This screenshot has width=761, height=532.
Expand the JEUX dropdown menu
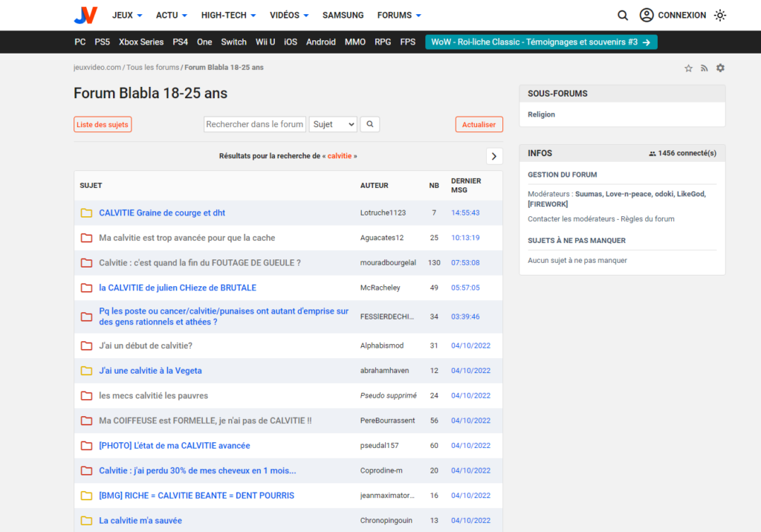click(x=128, y=15)
